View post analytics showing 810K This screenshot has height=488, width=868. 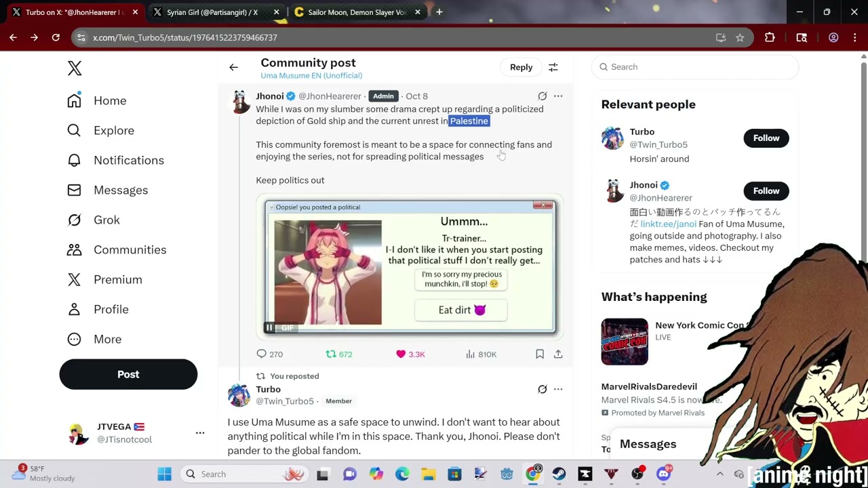(481, 354)
